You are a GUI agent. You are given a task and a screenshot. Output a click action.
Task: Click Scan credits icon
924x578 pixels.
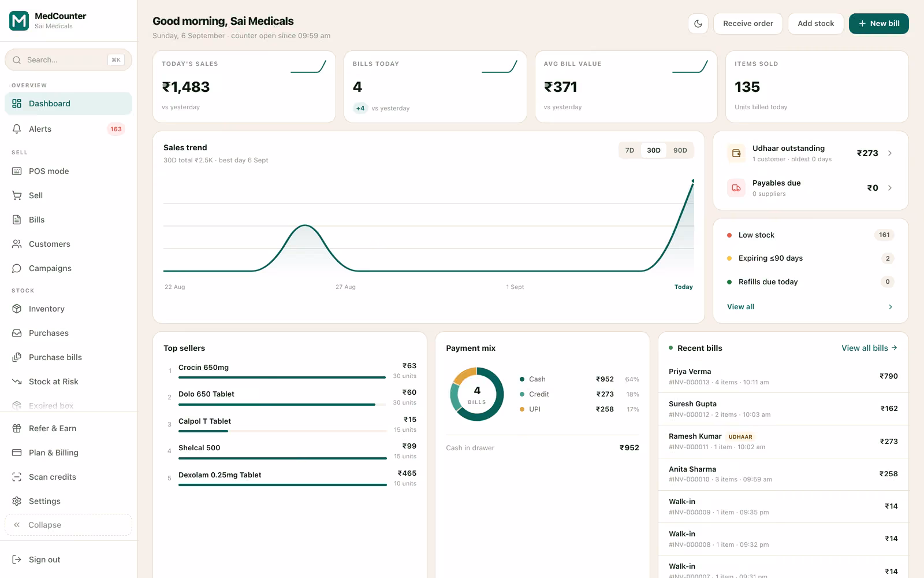pyautogui.click(x=17, y=477)
